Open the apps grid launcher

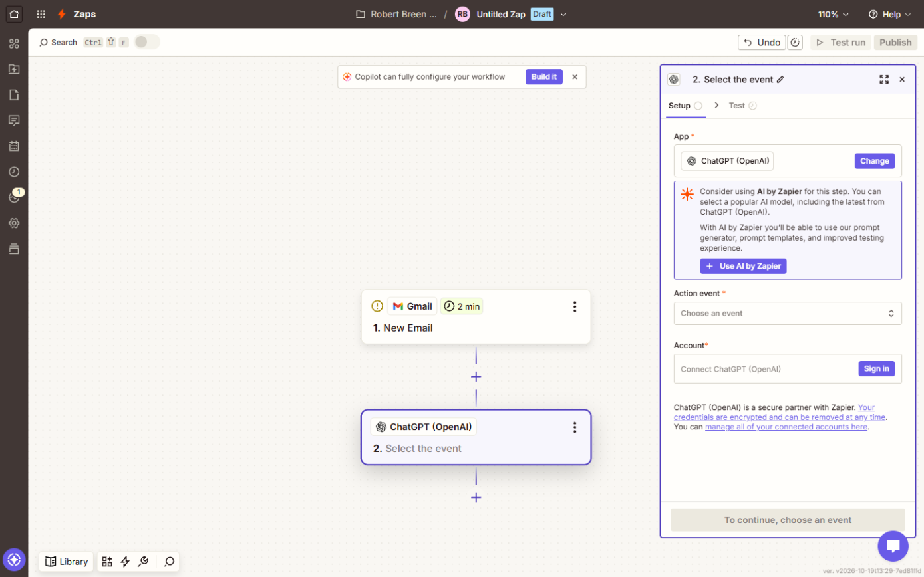(41, 14)
